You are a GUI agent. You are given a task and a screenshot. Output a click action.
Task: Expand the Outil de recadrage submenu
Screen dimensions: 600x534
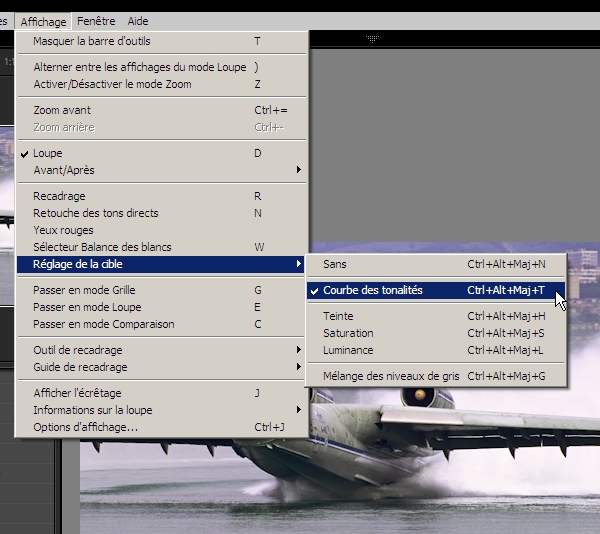161,350
